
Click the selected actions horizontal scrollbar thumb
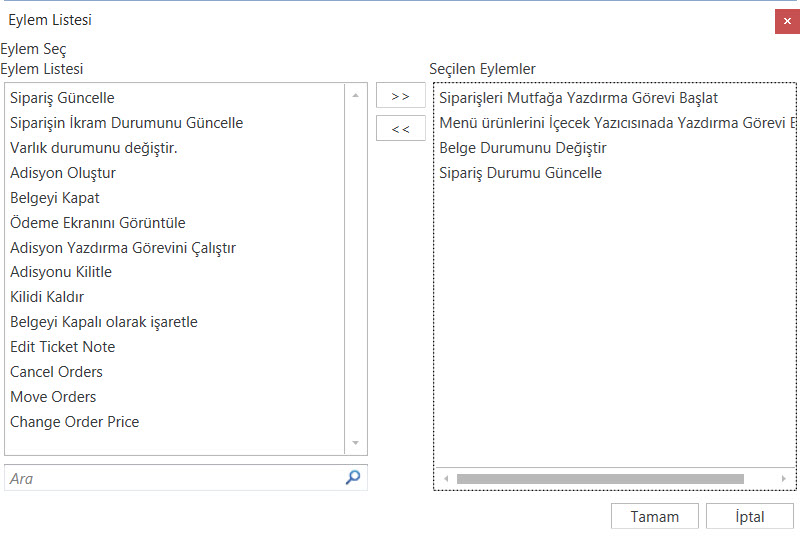[x=599, y=479]
